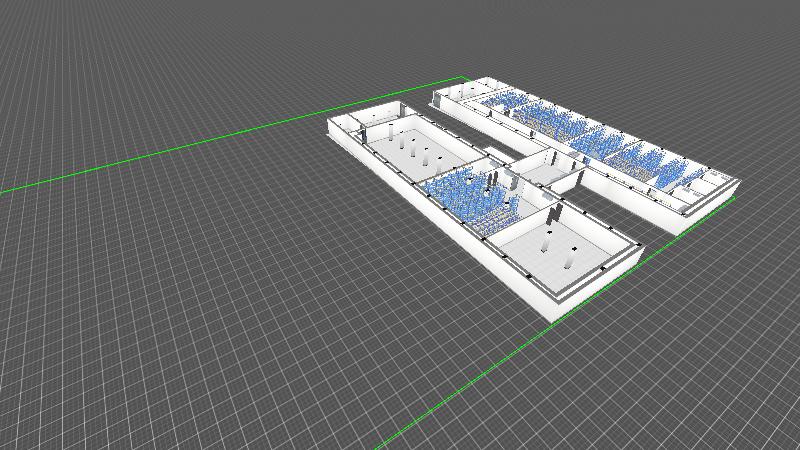This screenshot has height=450, width=800.
Task: Select a column inside the near-end empty room
Action: pos(569,260)
